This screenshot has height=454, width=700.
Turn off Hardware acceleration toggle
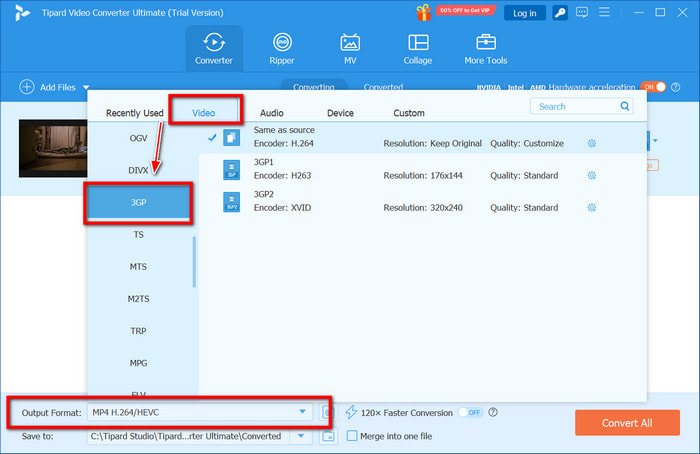(x=652, y=87)
